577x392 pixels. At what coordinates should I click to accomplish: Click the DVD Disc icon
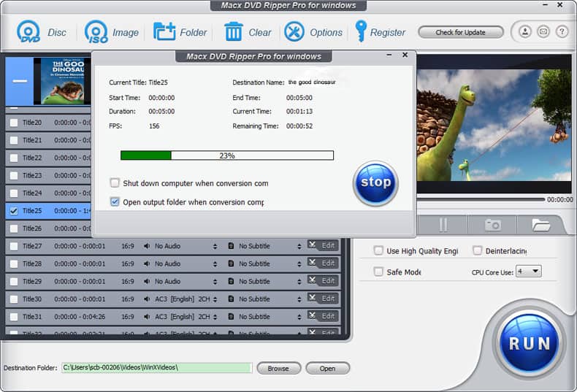28,32
